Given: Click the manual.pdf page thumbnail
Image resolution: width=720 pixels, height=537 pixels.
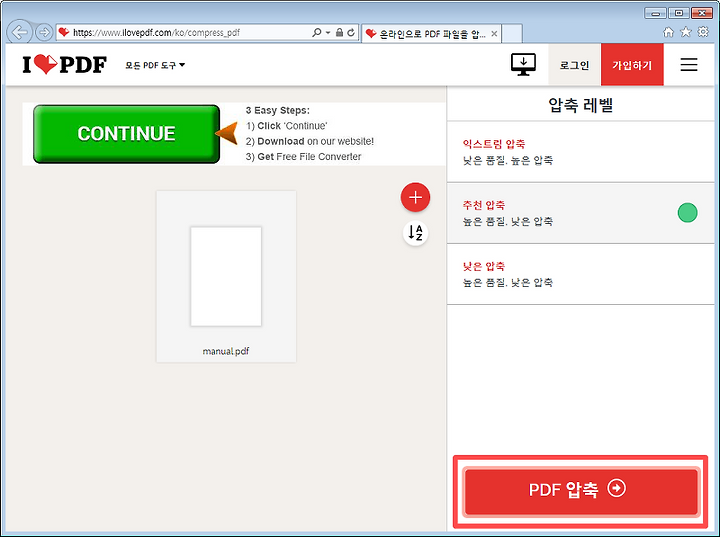Looking at the screenshot, I should pos(226,276).
